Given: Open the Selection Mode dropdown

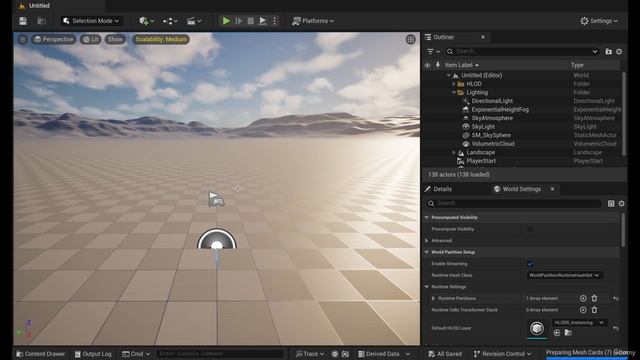Looking at the screenshot, I should tap(91, 21).
